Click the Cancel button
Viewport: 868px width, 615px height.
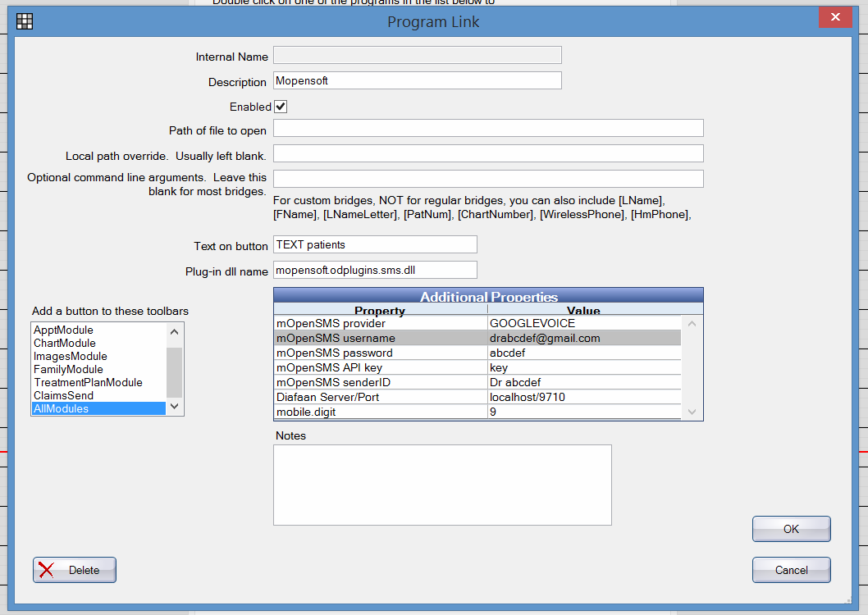click(791, 570)
